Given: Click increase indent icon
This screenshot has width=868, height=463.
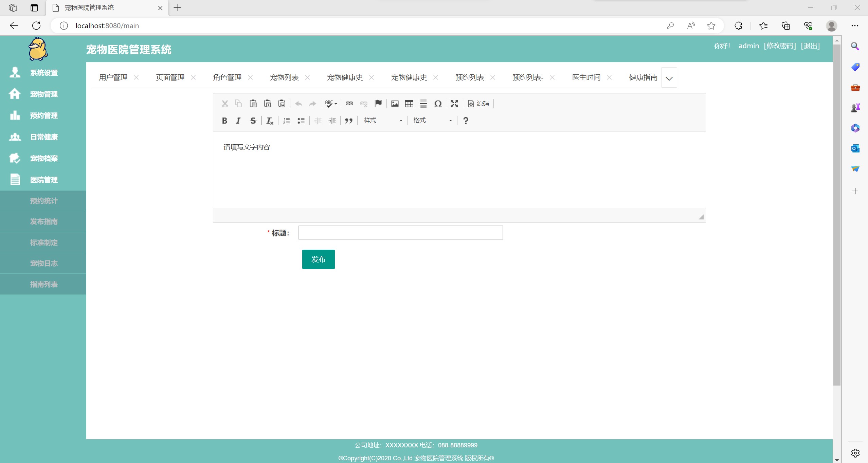Looking at the screenshot, I should pos(332,121).
